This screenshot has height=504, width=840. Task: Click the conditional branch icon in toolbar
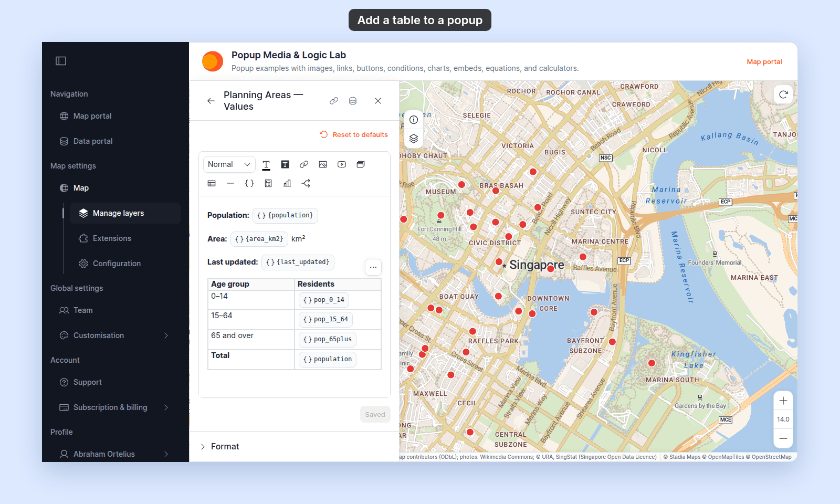306,183
